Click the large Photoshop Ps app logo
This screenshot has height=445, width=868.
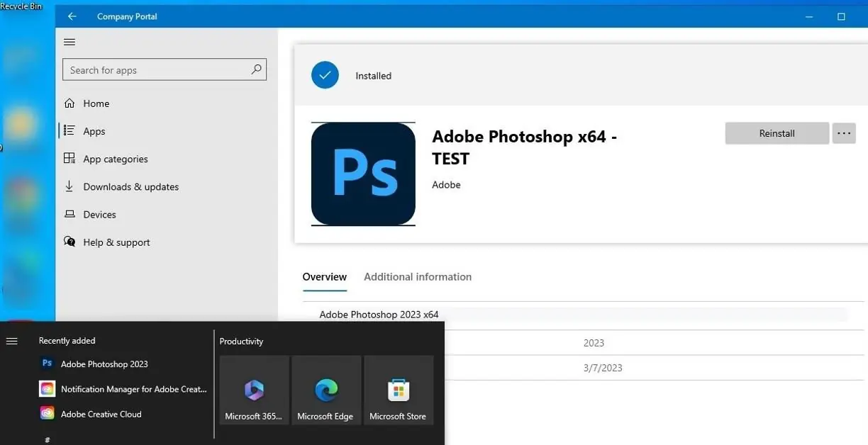[363, 174]
